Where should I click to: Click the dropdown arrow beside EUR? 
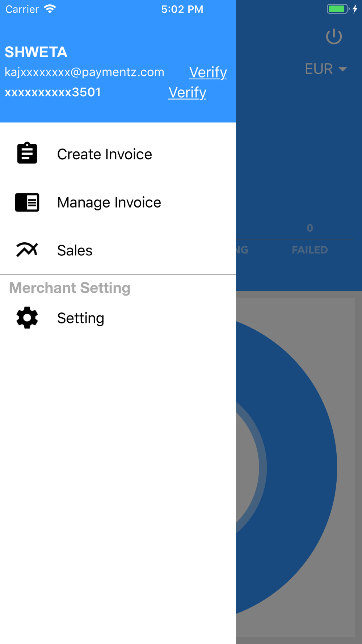point(342,69)
